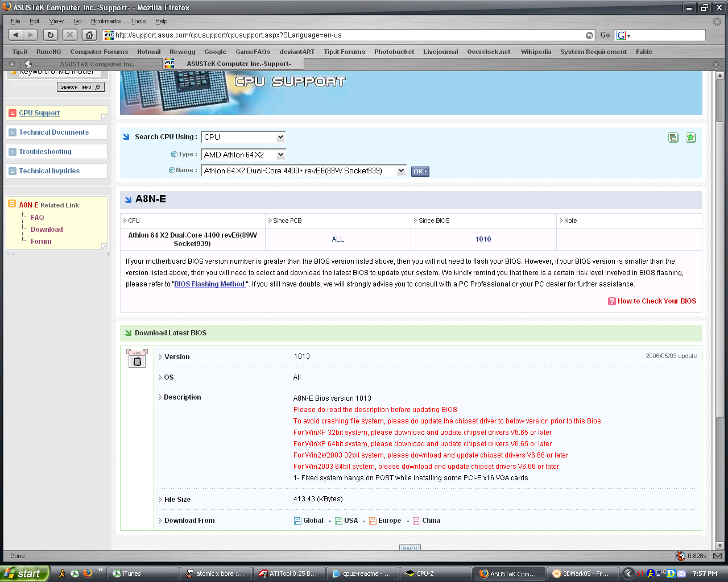
Task: Click the browser Back arrow button
Action: point(15,35)
